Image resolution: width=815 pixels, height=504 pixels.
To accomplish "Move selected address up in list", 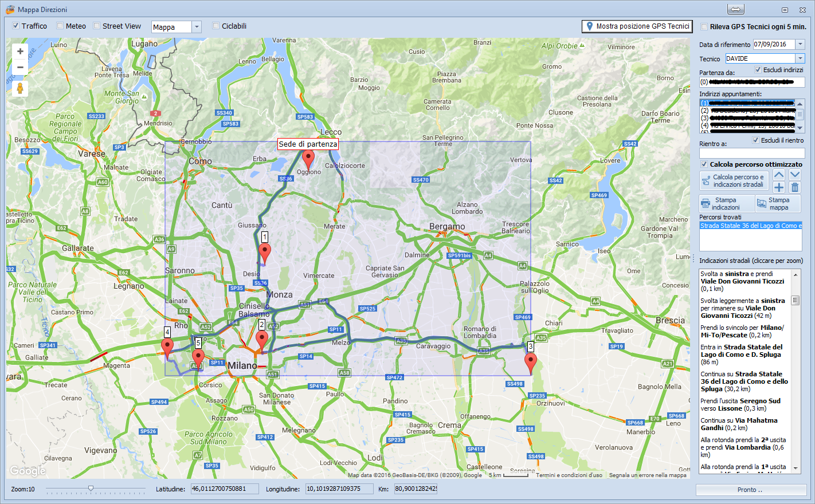I will click(x=779, y=175).
